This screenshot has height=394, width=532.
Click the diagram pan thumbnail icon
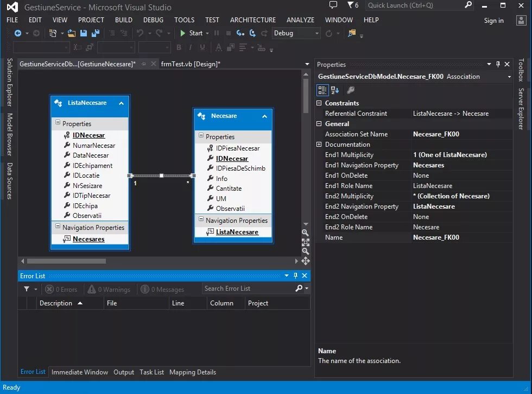305,261
